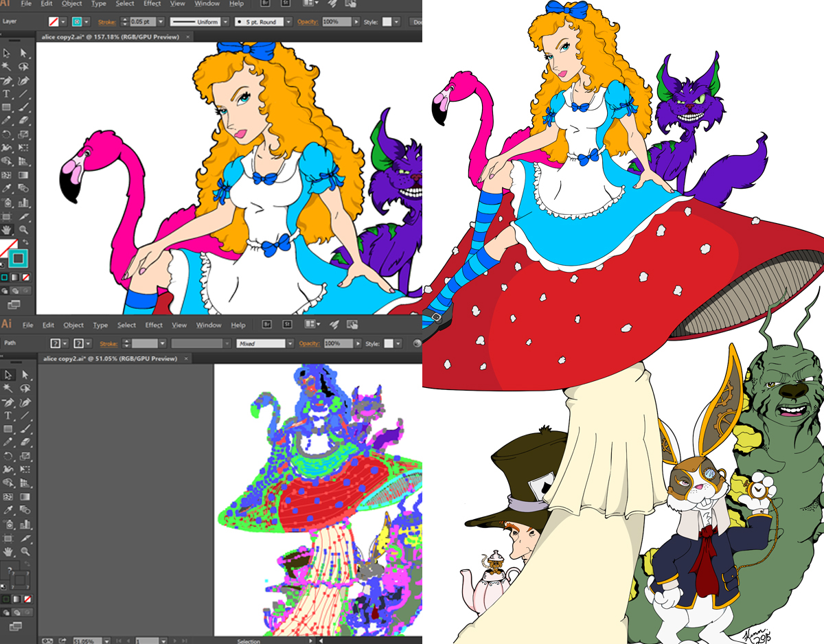
Task: Expand opacity arrow beside 100% in top window
Action: coord(356,21)
